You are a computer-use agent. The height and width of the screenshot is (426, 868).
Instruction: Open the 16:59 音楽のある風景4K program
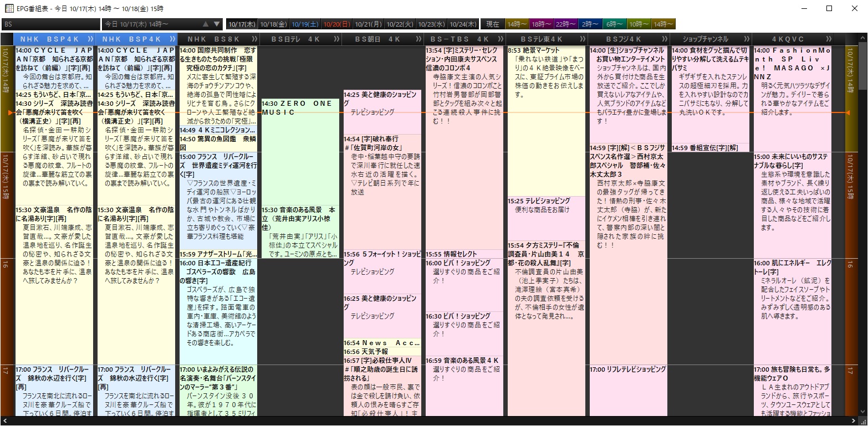464,386
